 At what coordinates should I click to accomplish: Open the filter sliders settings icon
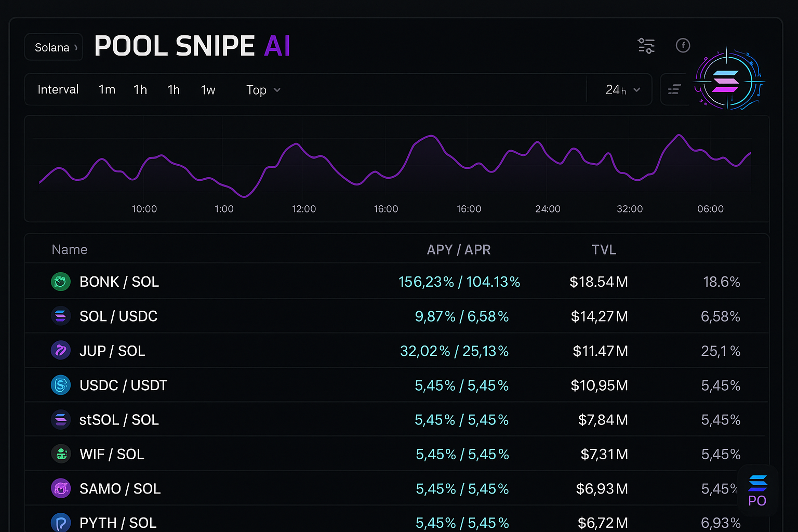[x=646, y=46]
